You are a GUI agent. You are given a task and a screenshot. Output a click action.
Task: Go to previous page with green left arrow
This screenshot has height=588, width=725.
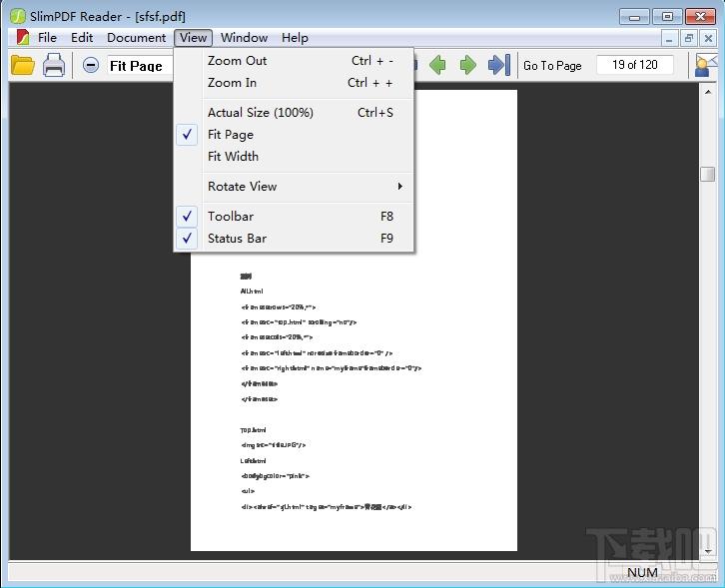(x=437, y=65)
